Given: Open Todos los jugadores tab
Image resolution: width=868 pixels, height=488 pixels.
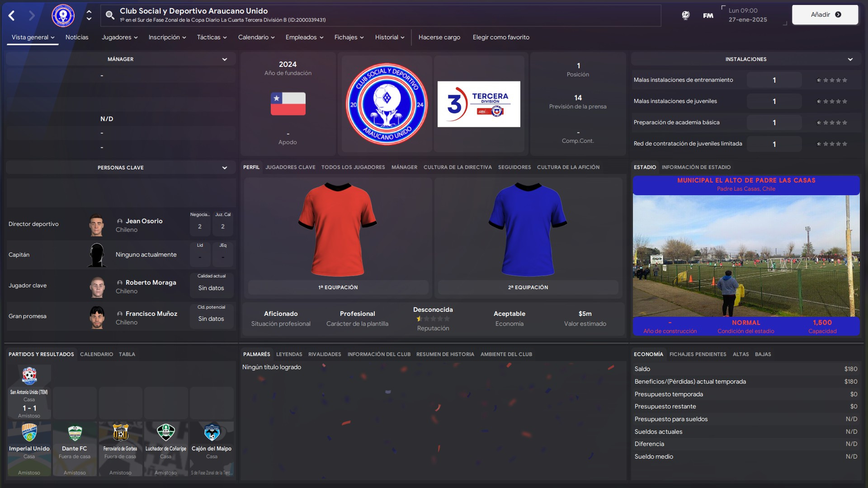Looking at the screenshot, I should click(353, 167).
